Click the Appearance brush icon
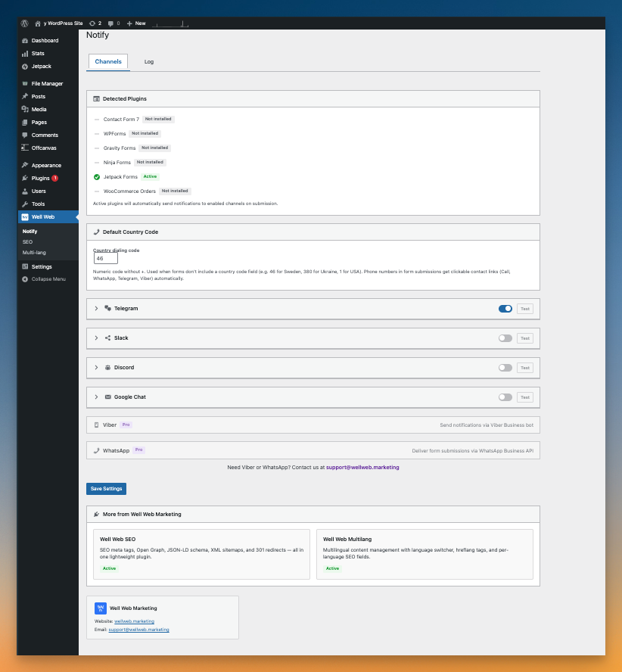Viewport: 622px width, 672px height. [x=25, y=165]
